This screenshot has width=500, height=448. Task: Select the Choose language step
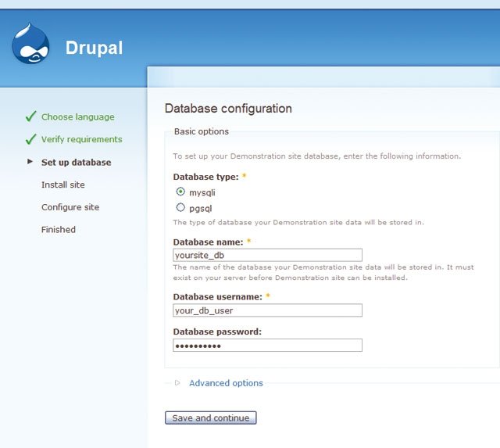[78, 117]
